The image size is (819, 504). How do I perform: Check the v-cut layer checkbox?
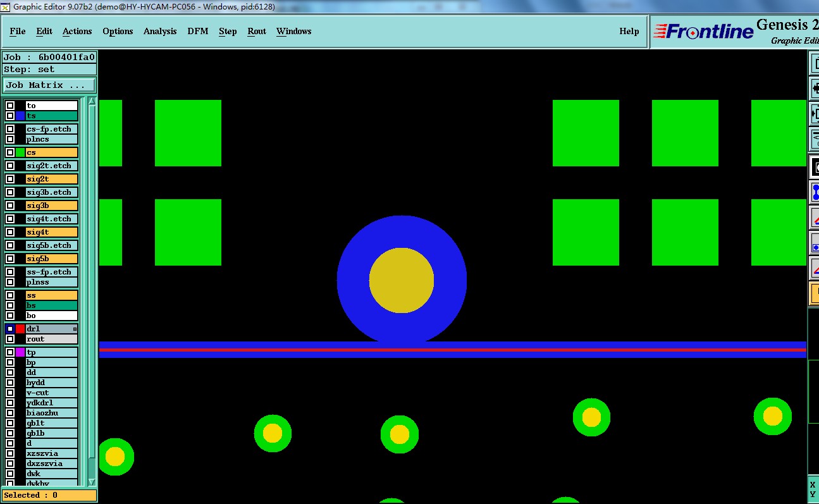(x=10, y=393)
